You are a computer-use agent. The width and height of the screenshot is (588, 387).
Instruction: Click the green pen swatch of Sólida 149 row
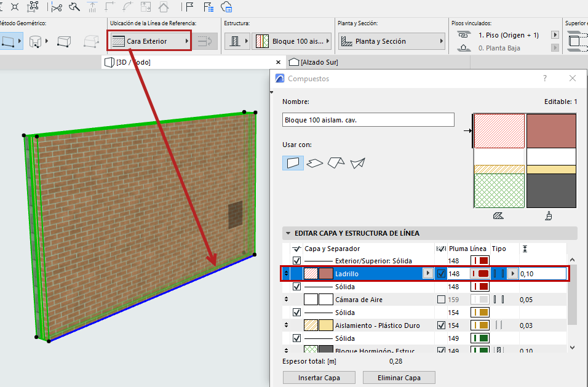[x=480, y=338]
